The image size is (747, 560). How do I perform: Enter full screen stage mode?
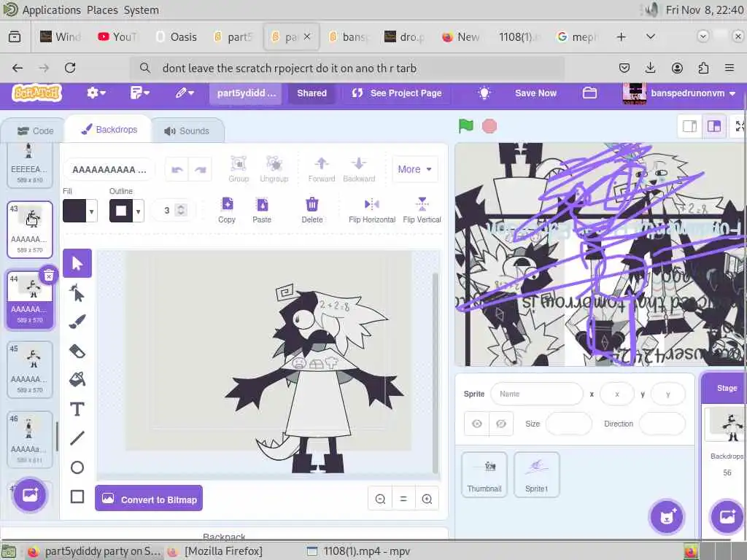pos(739,126)
